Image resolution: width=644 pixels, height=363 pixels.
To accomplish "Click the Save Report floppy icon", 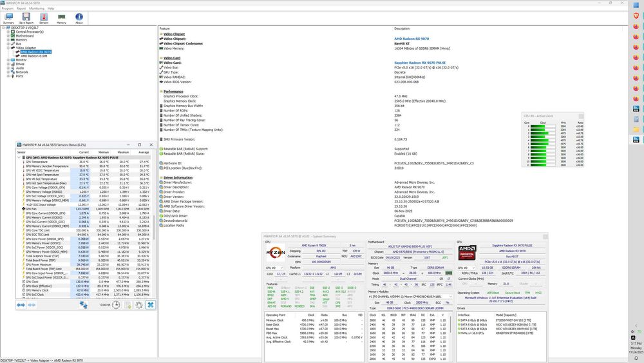I will click(26, 18).
